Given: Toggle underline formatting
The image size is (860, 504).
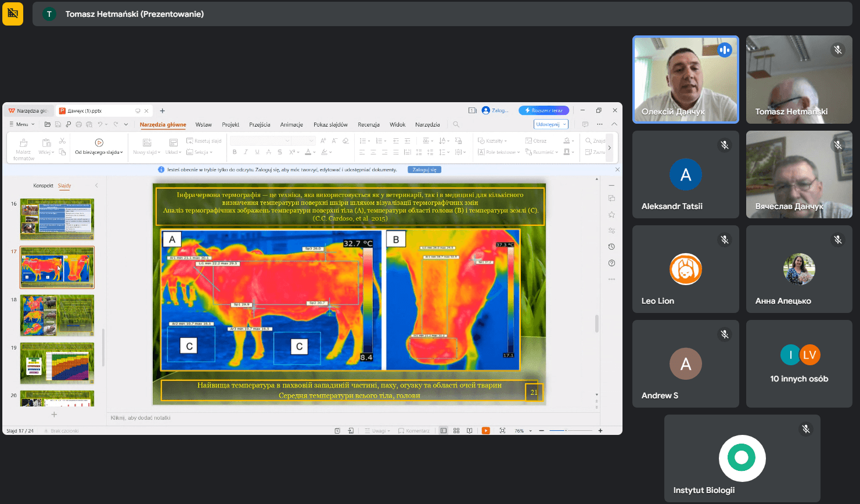Looking at the screenshot, I should pyautogui.click(x=257, y=152).
